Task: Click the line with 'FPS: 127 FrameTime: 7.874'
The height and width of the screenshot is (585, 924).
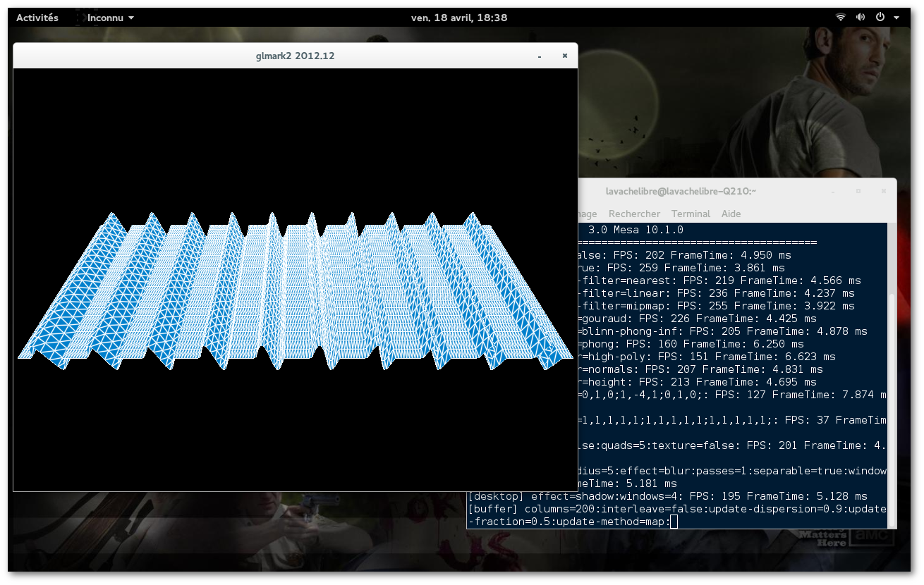Action: (x=732, y=395)
